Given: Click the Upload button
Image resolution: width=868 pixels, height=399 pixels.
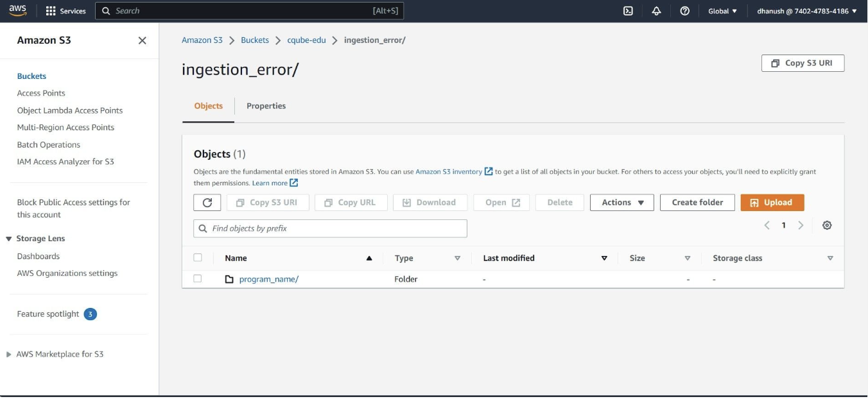Looking at the screenshot, I should 772,203.
